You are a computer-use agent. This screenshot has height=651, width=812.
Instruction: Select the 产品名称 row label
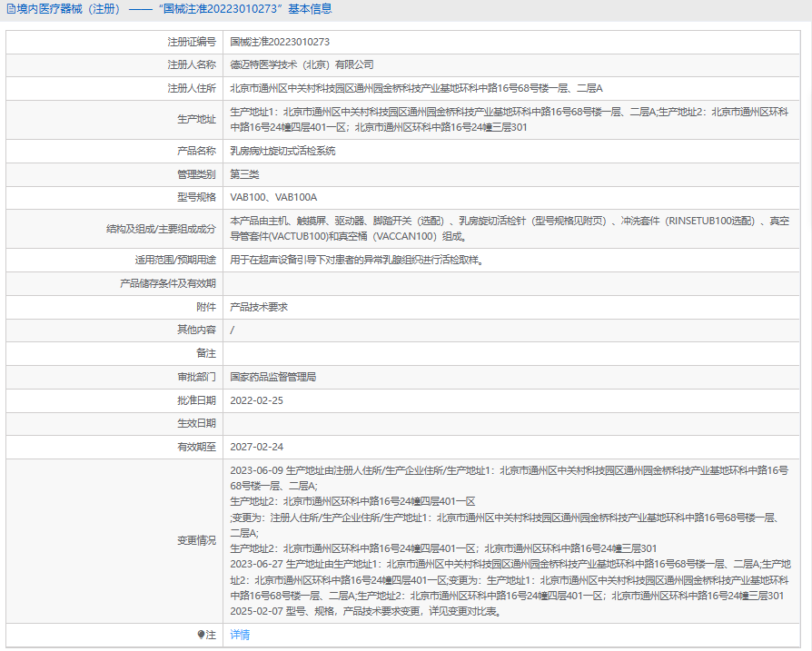click(196, 151)
